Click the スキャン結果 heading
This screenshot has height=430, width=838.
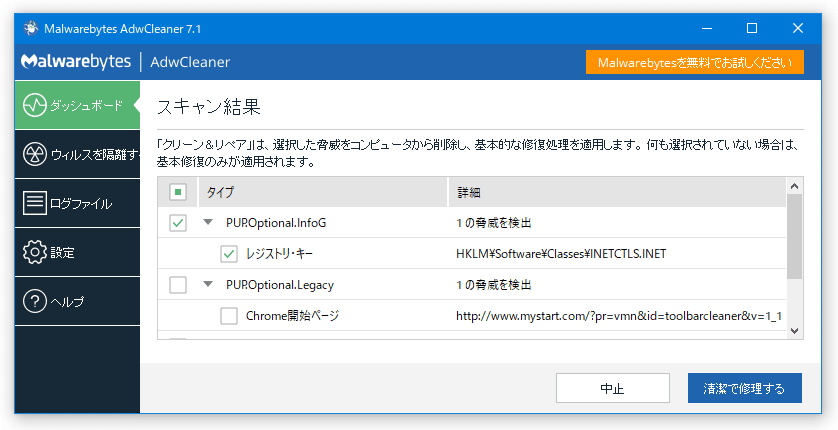[x=208, y=107]
